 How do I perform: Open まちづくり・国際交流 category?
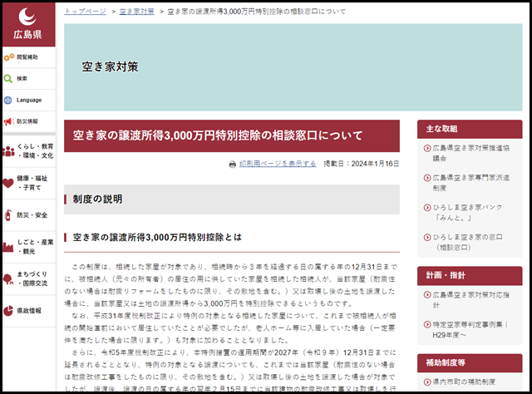[29, 278]
